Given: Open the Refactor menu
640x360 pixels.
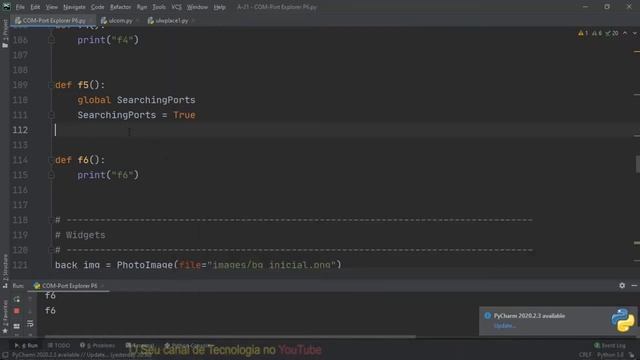Looking at the screenshot, I should coord(120,7).
